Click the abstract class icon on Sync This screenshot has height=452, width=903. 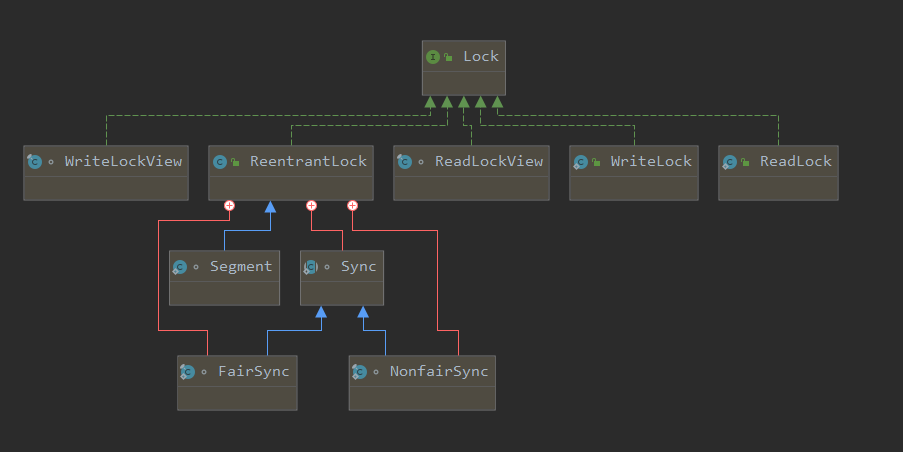311,267
